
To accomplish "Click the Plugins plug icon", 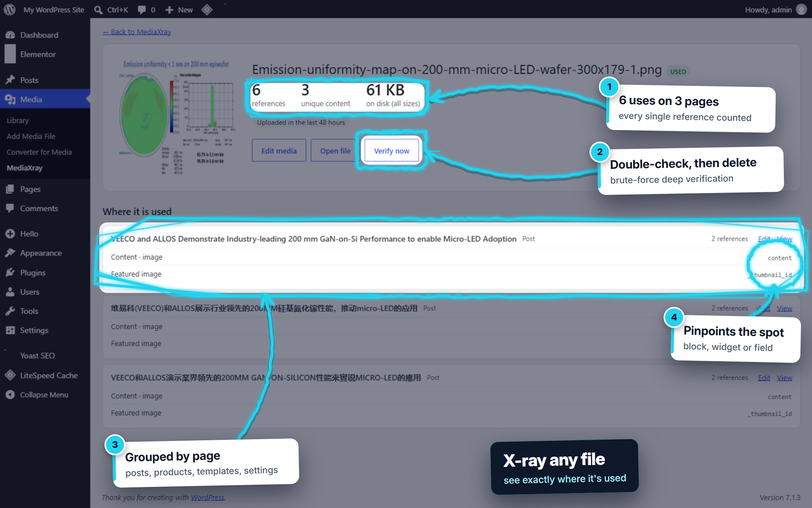I will 10,272.
